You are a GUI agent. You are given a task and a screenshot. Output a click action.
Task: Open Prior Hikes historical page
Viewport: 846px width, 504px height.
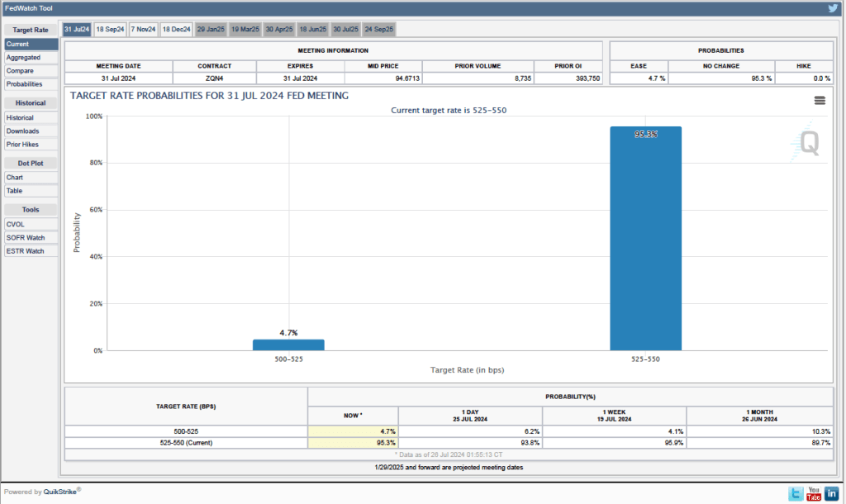point(22,145)
